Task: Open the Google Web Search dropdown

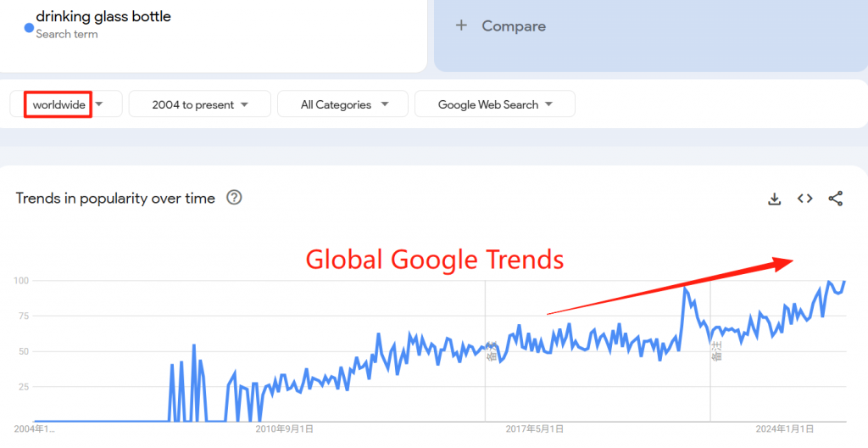Action: click(x=494, y=104)
